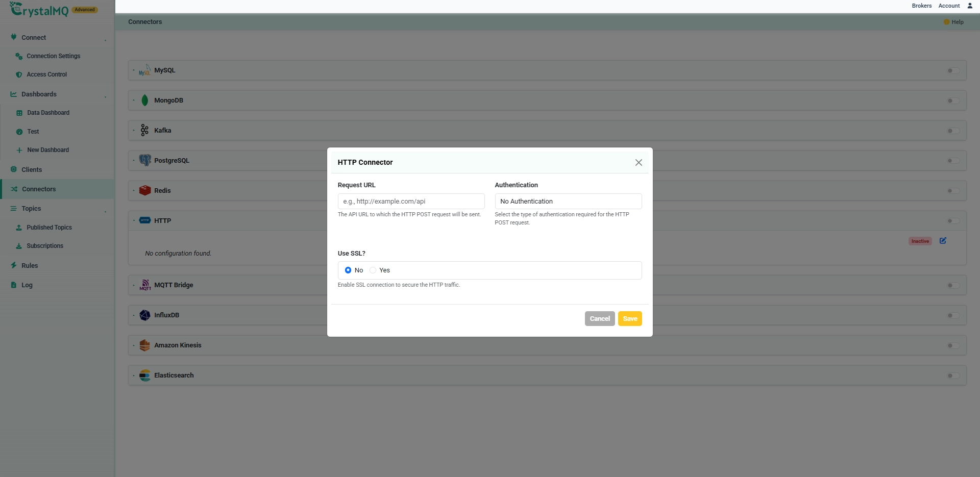The width and height of the screenshot is (980, 477).
Task: Collapse the HTTP connector row caret
Action: [134, 220]
